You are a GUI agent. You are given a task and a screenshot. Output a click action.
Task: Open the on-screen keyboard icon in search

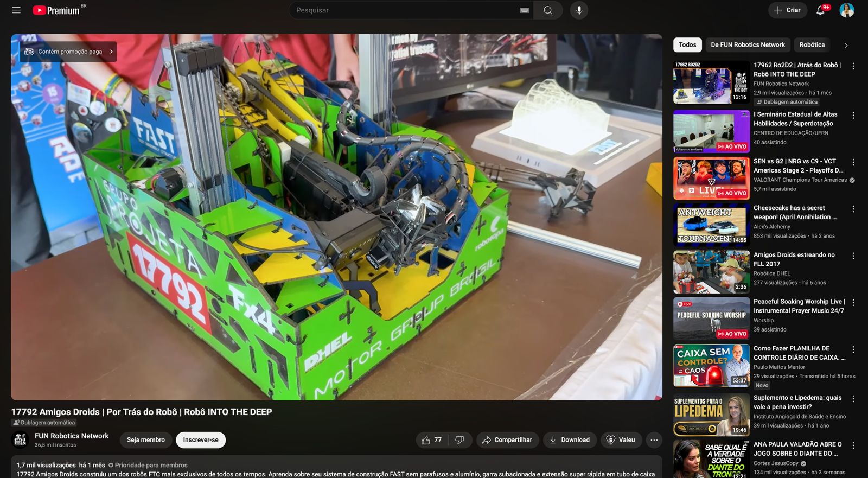click(524, 10)
